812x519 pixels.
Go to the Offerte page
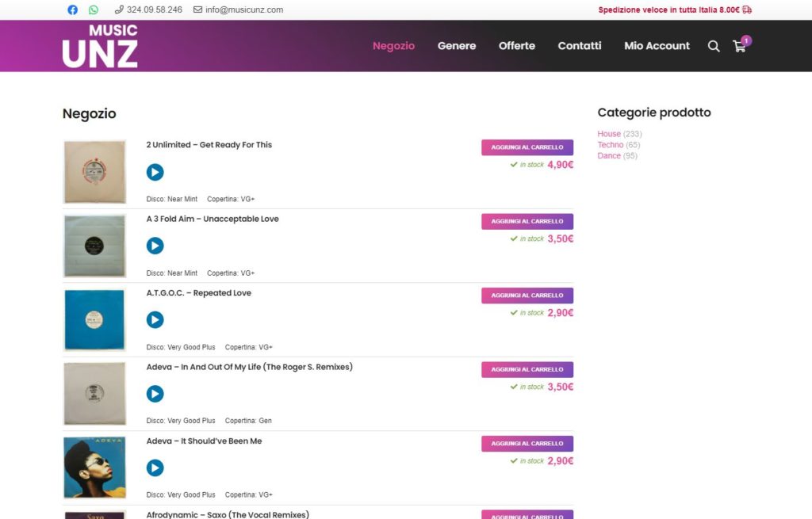click(x=517, y=45)
